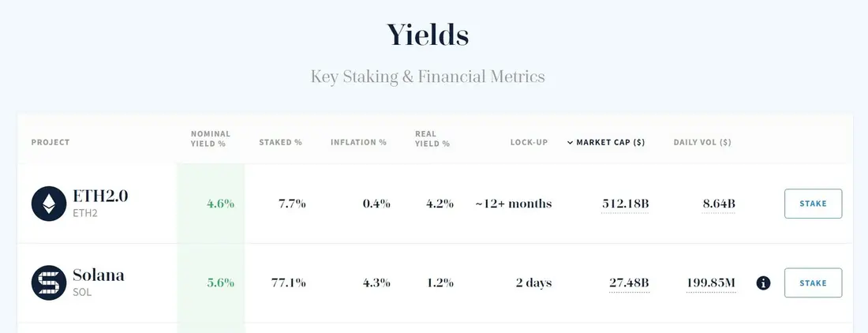
Task: Click the Solana logo icon
Action: (x=49, y=282)
